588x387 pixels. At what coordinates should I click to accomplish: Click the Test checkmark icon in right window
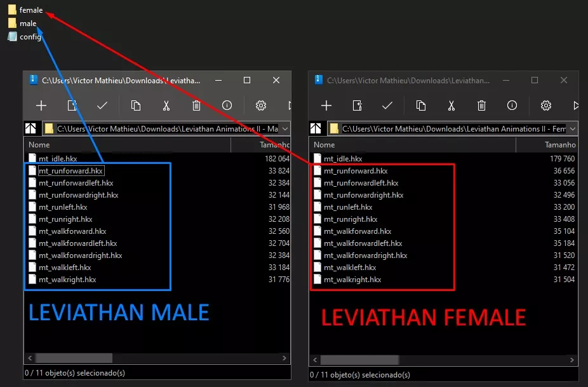point(387,105)
